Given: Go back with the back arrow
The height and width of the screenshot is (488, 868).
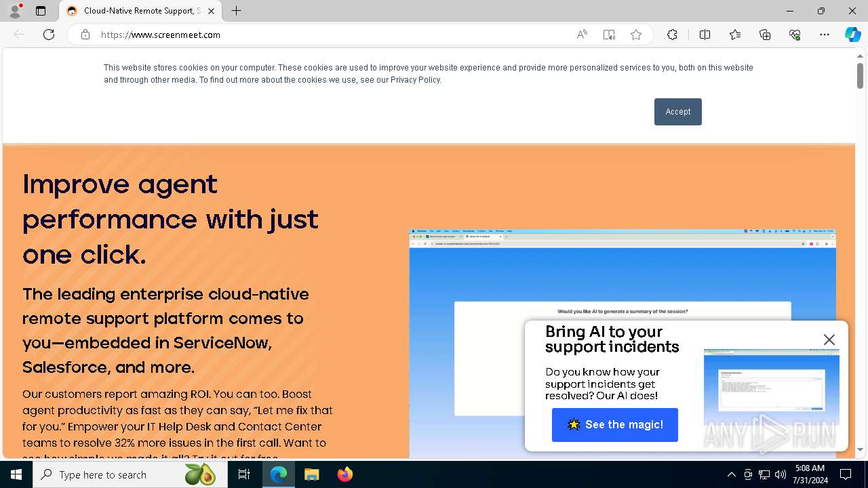Looking at the screenshot, I should coord(19,35).
